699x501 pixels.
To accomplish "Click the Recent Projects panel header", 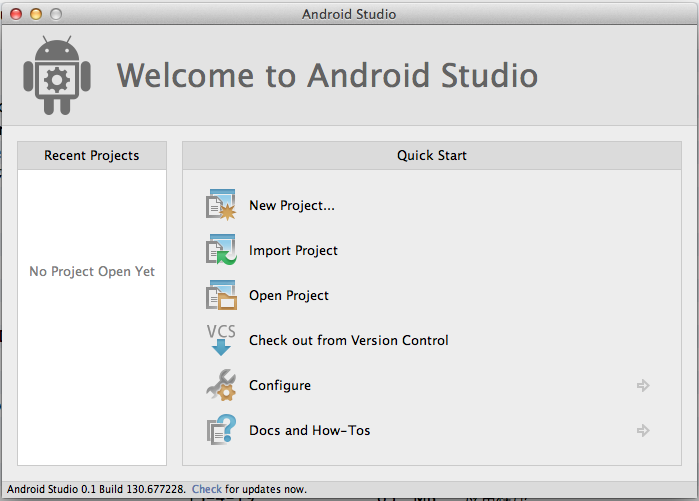I will (92, 155).
